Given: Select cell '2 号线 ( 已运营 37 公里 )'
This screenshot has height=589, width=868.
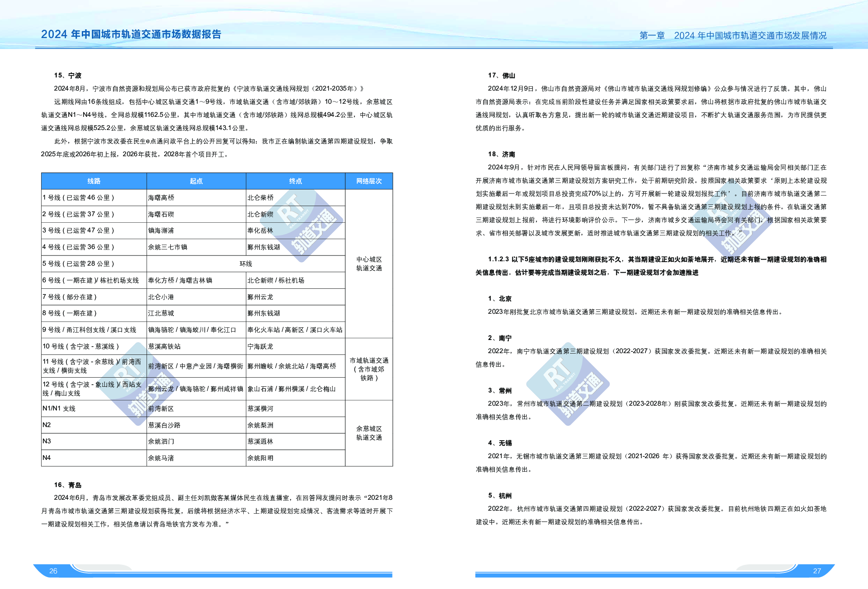Looking at the screenshot, I should point(94,214).
